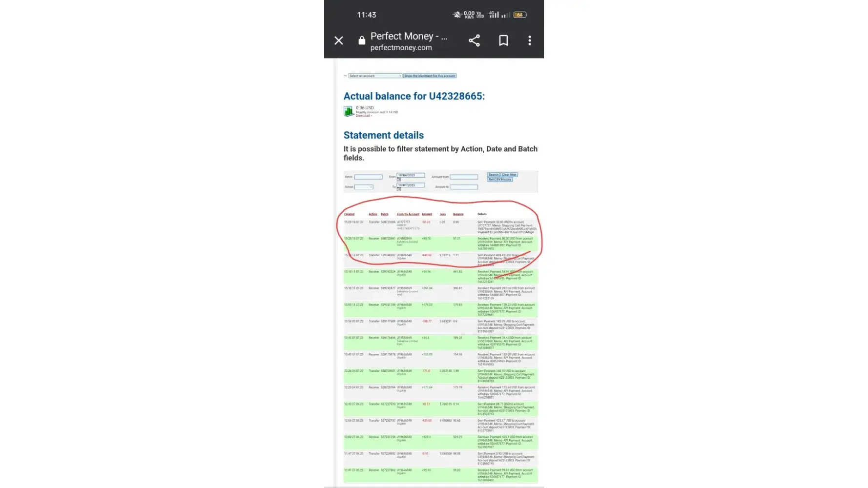This screenshot has width=868, height=488.
Task: Open the Draw chart link
Action: point(363,116)
